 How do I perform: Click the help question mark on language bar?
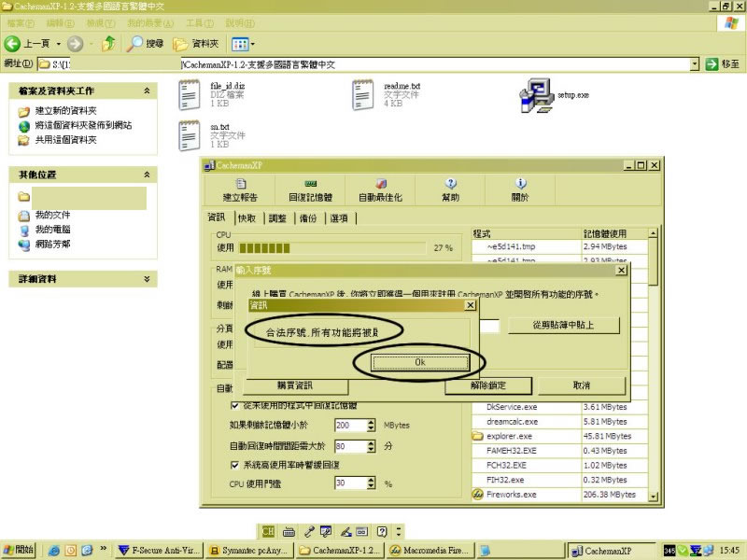point(382,531)
